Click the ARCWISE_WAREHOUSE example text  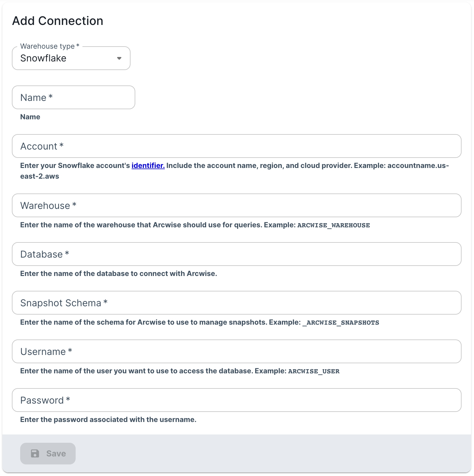pos(333,225)
